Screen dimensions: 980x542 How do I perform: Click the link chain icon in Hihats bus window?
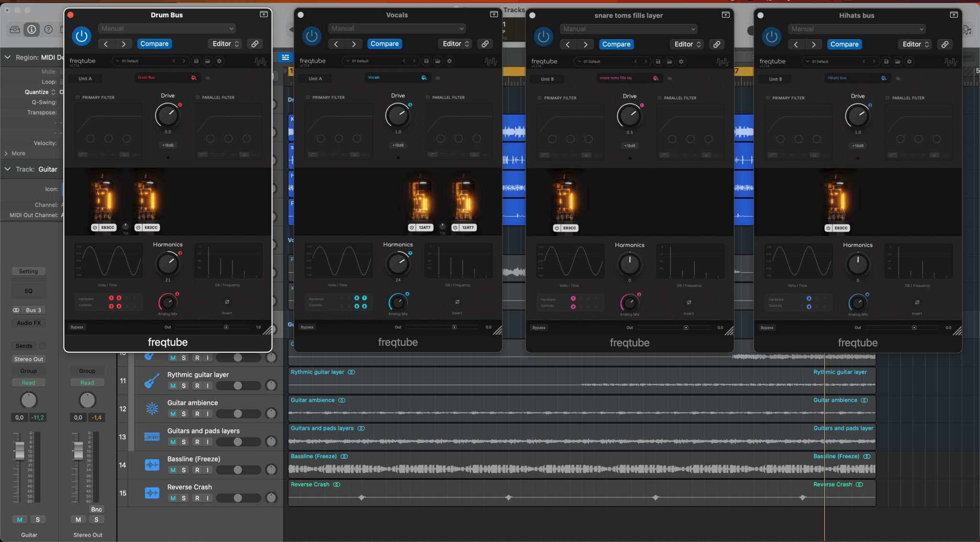(x=945, y=44)
